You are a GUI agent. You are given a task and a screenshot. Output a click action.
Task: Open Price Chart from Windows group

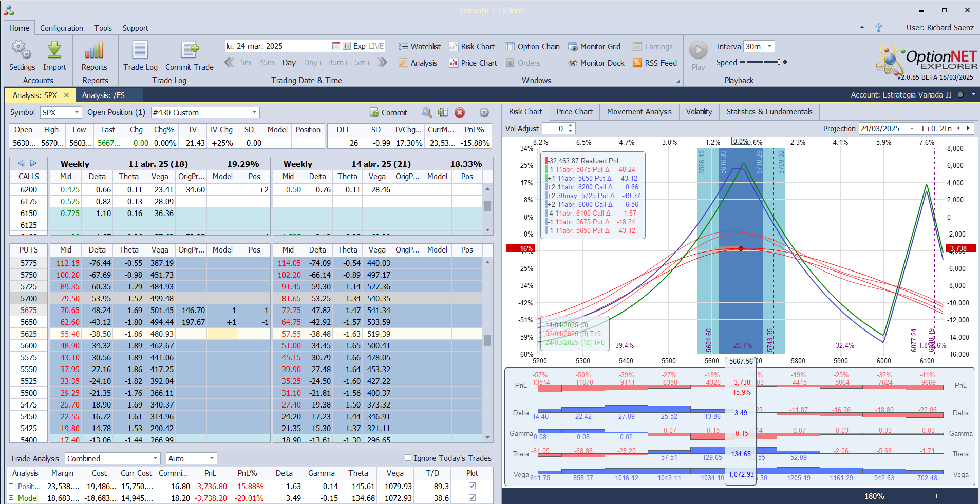473,63
